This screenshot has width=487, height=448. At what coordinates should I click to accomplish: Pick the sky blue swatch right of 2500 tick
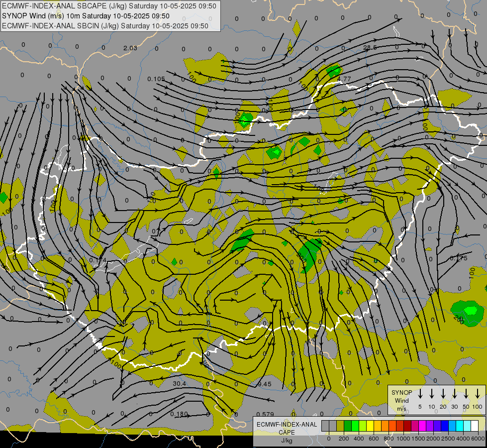(452, 426)
